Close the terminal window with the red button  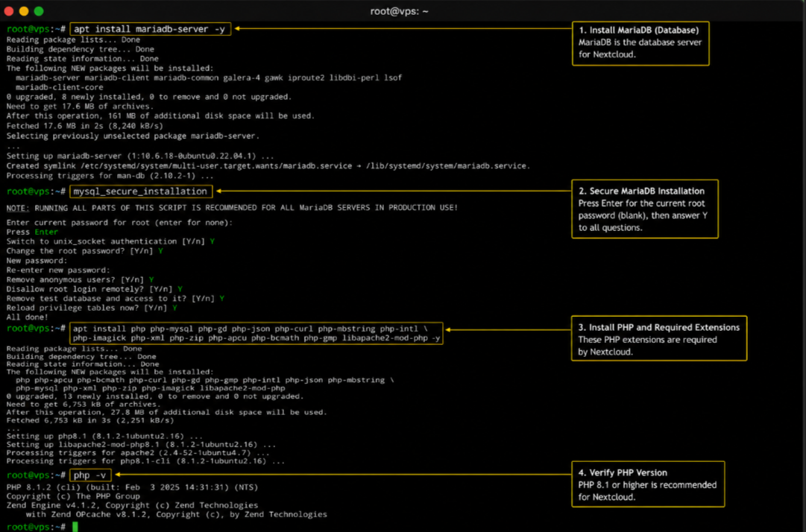[x=9, y=10]
